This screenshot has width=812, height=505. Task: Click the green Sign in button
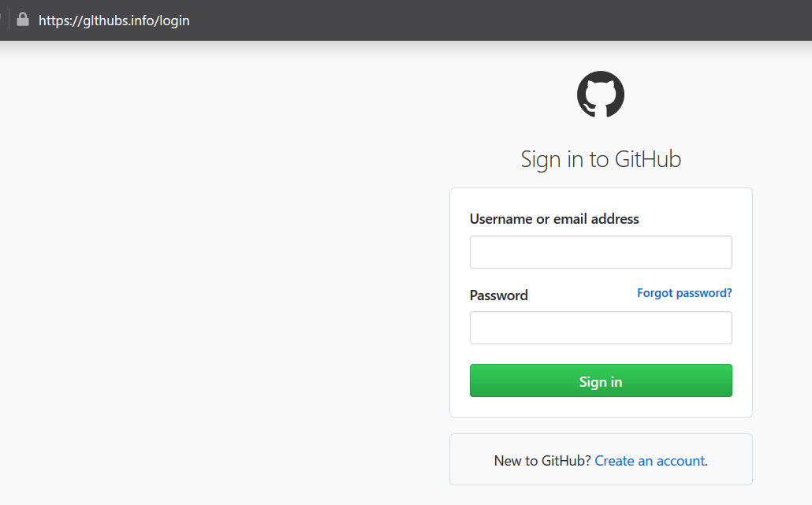click(601, 381)
